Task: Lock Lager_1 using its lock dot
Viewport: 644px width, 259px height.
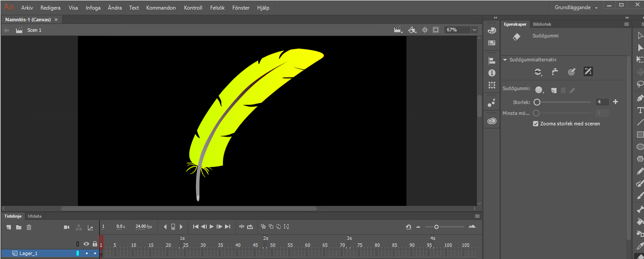Action: tap(95, 253)
